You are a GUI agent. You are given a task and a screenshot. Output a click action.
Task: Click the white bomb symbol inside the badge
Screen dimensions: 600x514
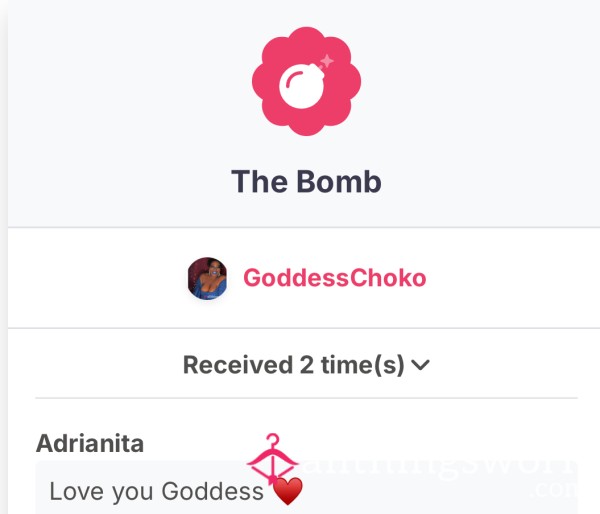pos(303,85)
